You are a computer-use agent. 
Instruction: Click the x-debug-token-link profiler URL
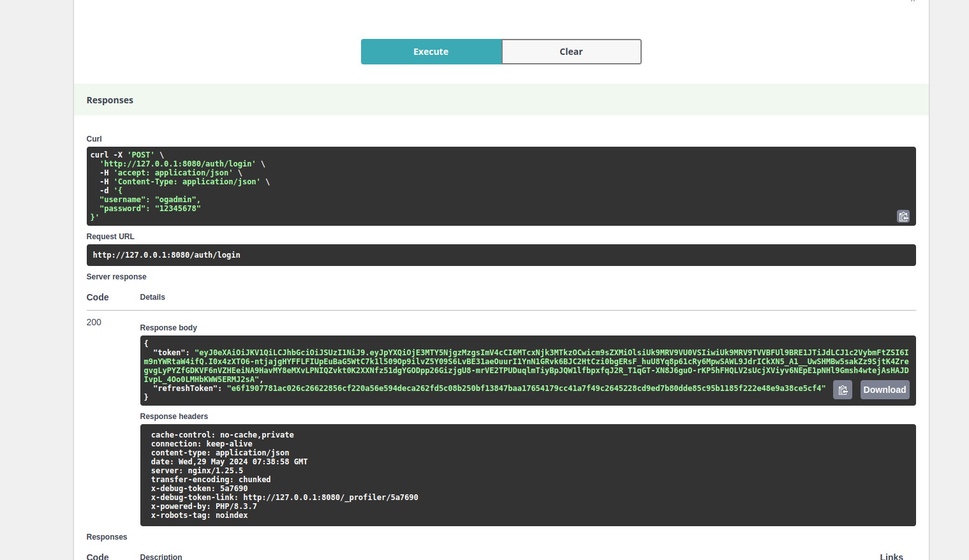pyautogui.click(x=330, y=497)
